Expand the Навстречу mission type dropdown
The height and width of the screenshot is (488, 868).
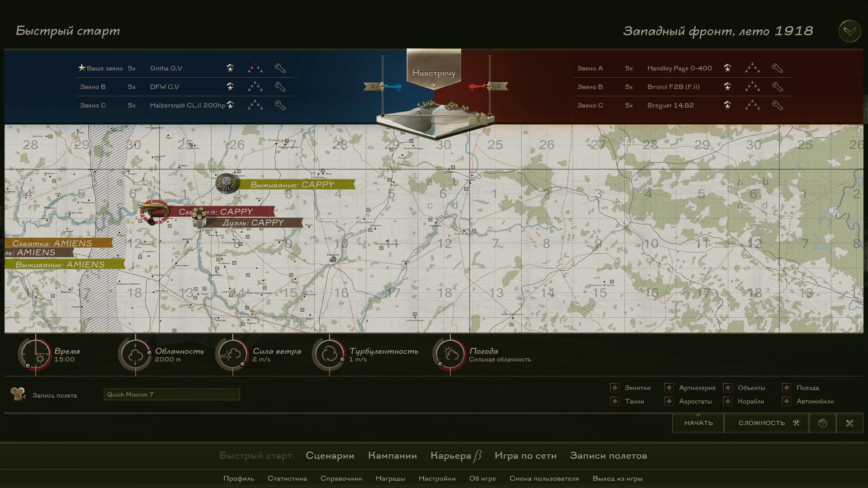[434, 74]
